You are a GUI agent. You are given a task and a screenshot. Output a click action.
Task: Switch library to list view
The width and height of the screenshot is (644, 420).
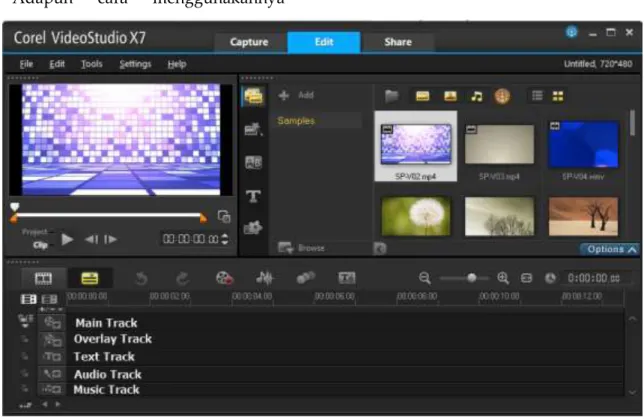pyautogui.click(x=537, y=96)
